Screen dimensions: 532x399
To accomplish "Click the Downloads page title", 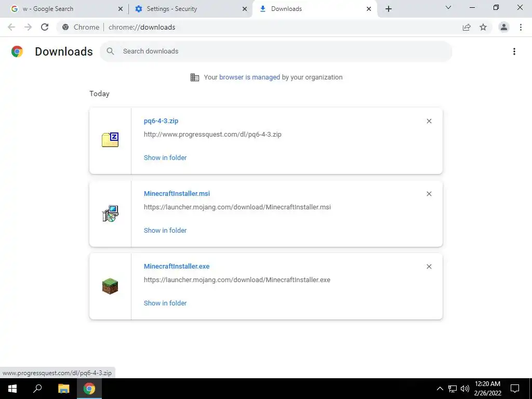I will [64, 51].
